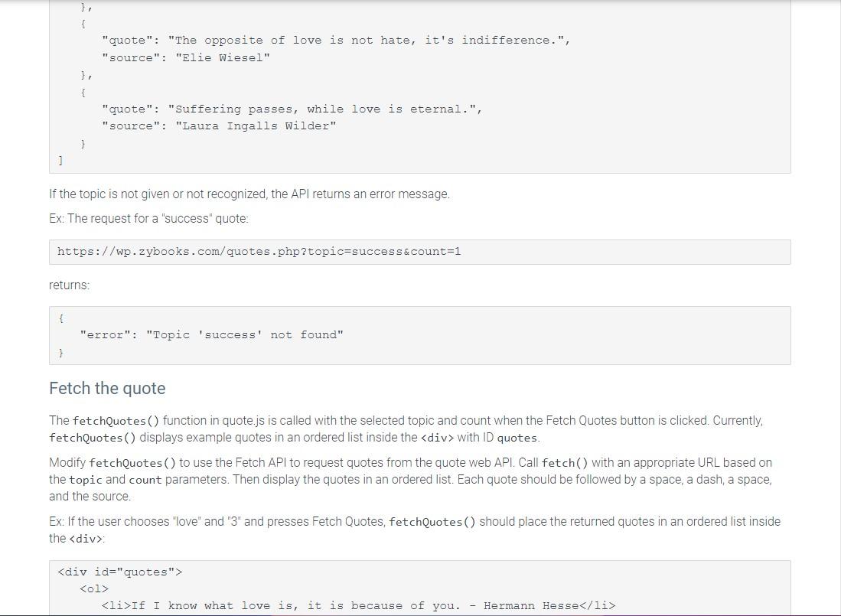The width and height of the screenshot is (841, 616).
Task: Click the "returns:" label text
Action: (68, 285)
